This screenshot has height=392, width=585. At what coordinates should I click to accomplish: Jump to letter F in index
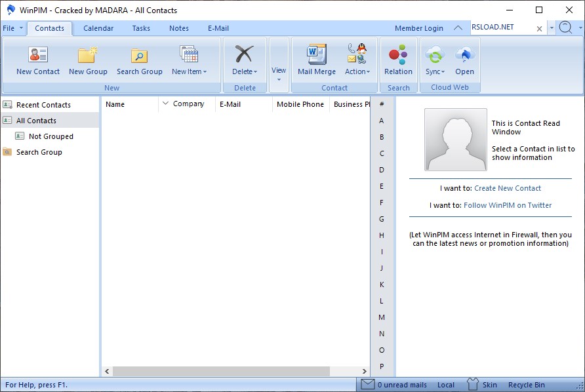point(381,203)
